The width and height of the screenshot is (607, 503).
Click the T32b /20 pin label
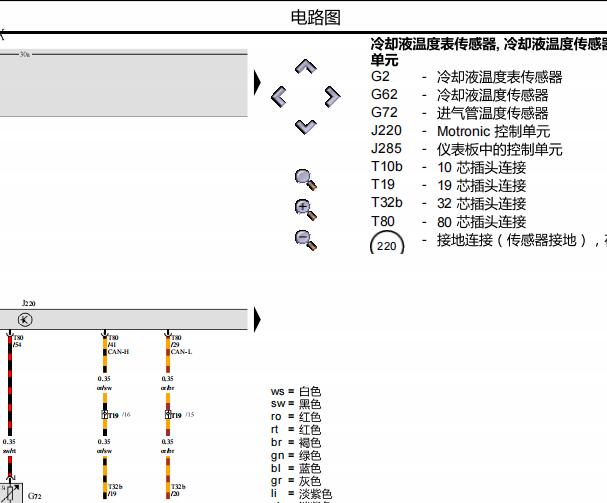pos(178,490)
